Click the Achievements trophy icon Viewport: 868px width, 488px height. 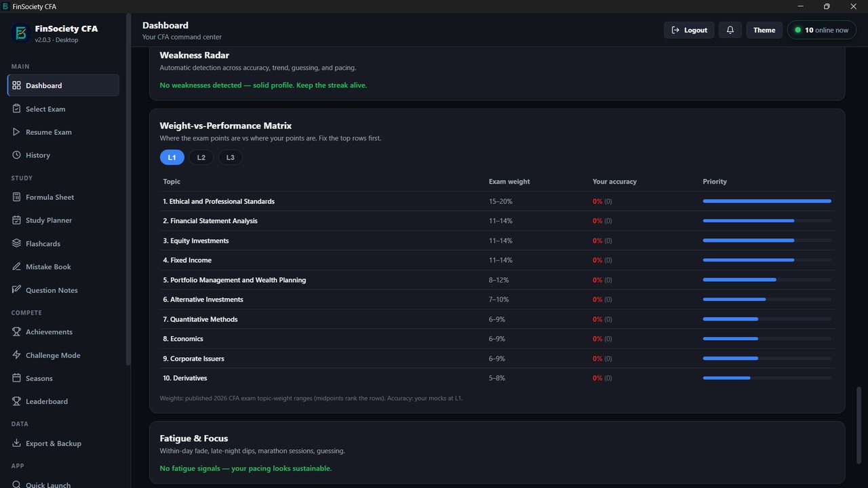17,331
